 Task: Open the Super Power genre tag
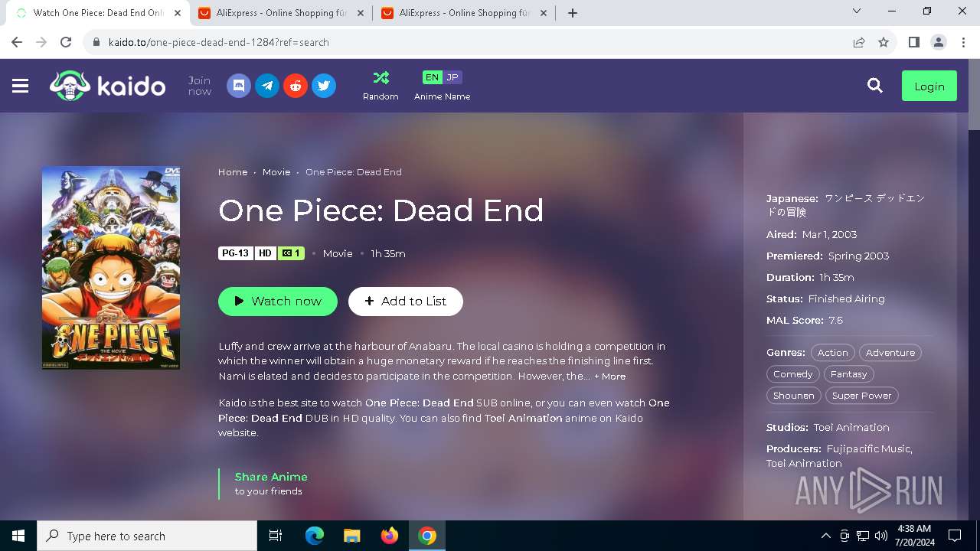click(x=862, y=396)
